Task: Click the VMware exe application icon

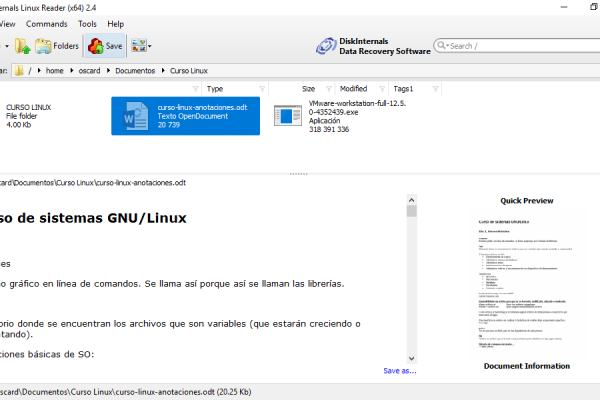Action: tap(288, 116)
